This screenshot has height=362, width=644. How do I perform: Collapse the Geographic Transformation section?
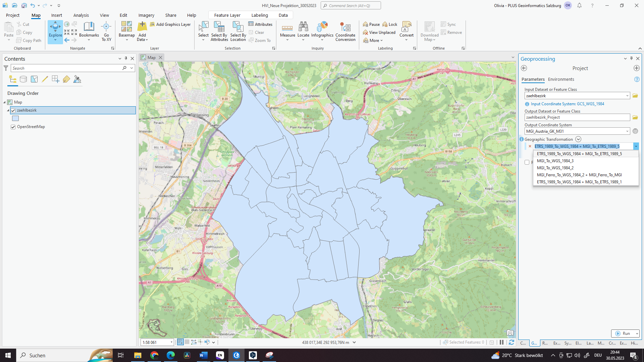(x=578, y=139)
